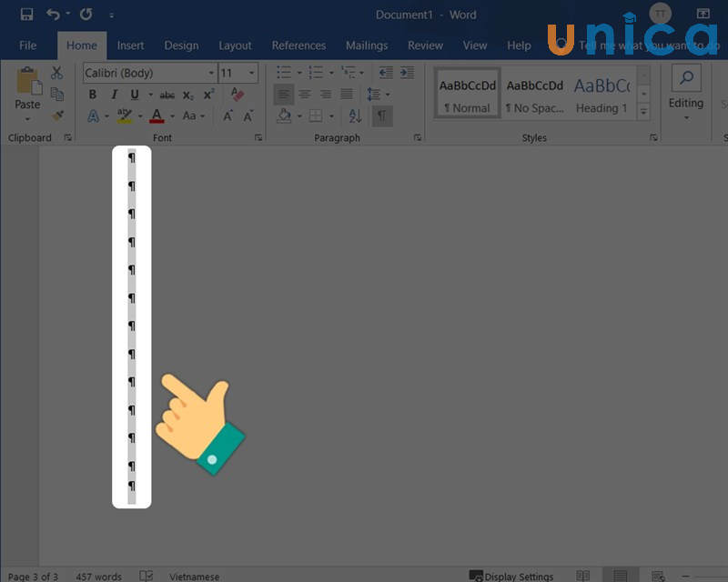Click the Redo/Repeat icon
The image size is (728, 582).
(x=86, y=15)
